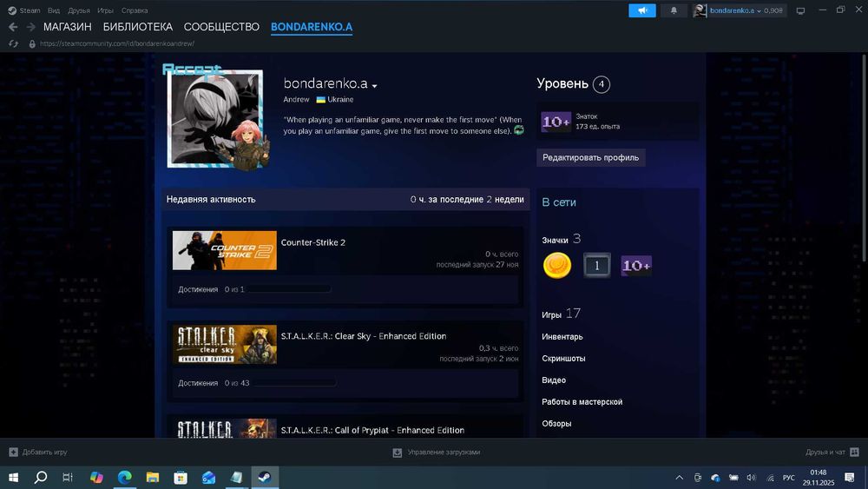The width and height of the screenshot is (868, 489).
Task: Expand the bondarenko.a name history arrow
Action: tap(375, 86)
